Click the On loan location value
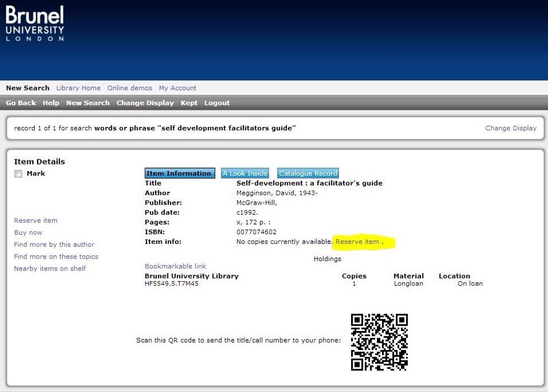The height and width of the screenshot is (392, 548). 470,284
